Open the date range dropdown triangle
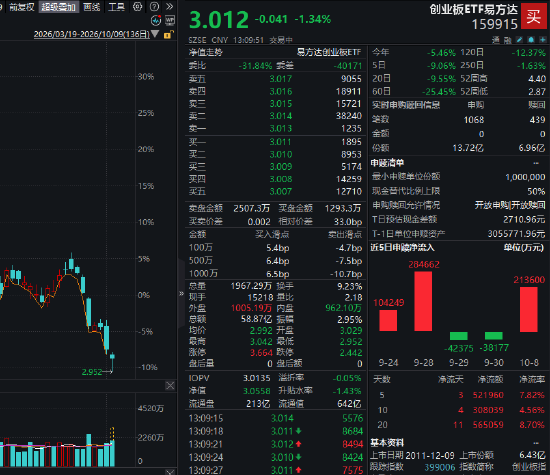This screenshot has height=475, width=550. [155, 34]
